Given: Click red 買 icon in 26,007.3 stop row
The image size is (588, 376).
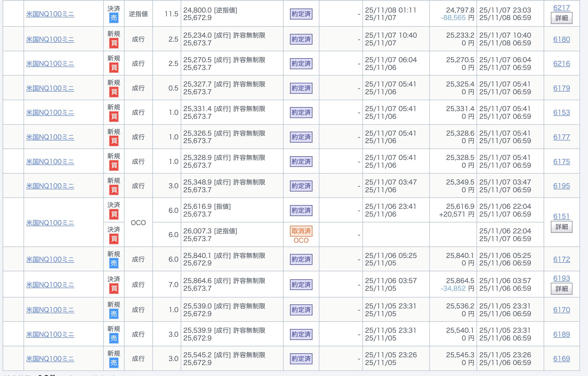Looking at the screenshot, I should point(114,239).
